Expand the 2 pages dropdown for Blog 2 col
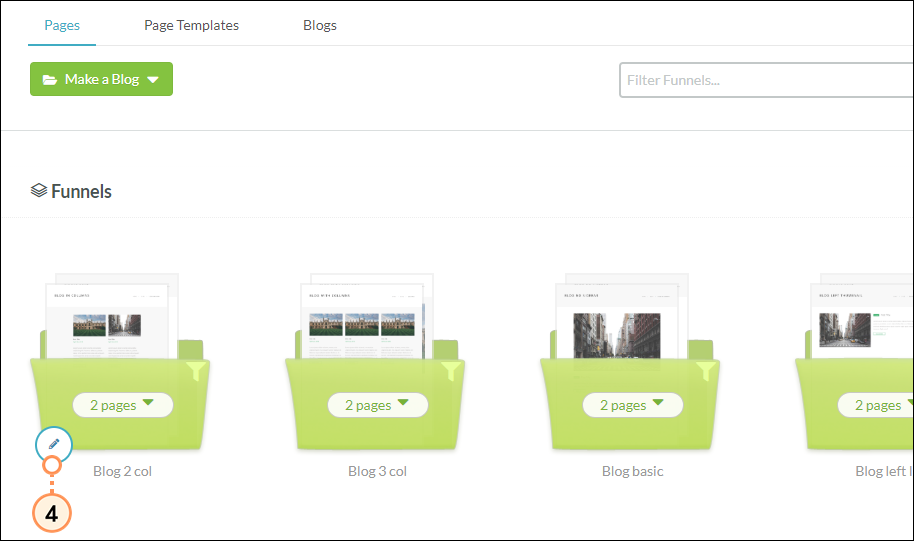 pos(122,405)
